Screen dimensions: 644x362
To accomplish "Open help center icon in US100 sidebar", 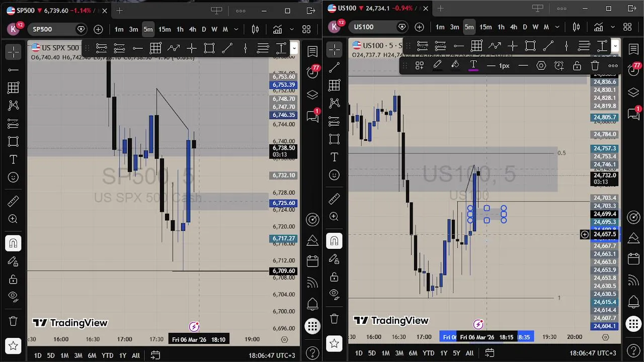I will pyautogui.click(x=633, y=350).
